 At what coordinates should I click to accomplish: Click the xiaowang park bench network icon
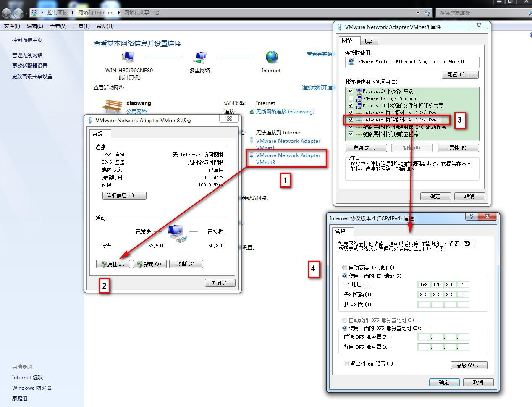tap(112, 106)
